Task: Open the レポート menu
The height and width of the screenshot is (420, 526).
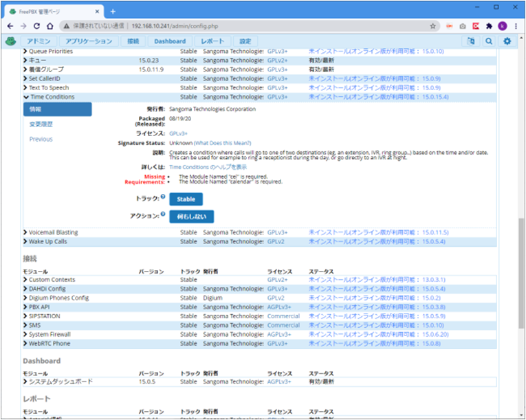Action: (212, 41)
